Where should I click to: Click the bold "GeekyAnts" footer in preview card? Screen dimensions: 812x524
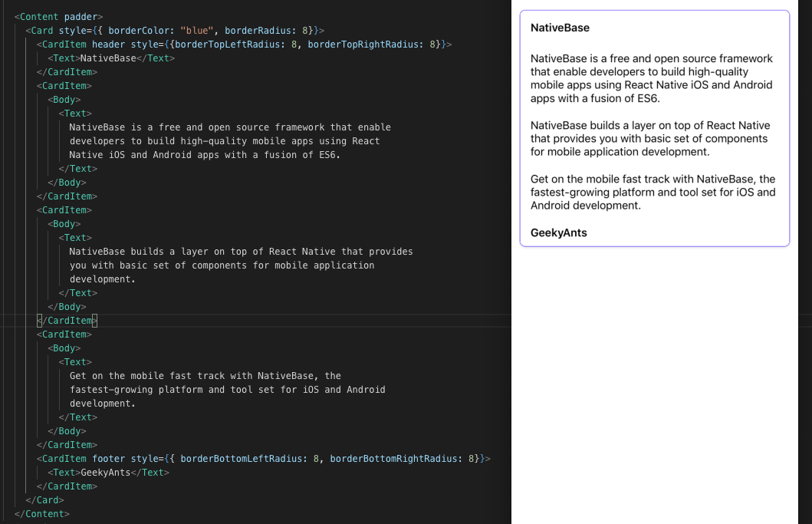558,233
